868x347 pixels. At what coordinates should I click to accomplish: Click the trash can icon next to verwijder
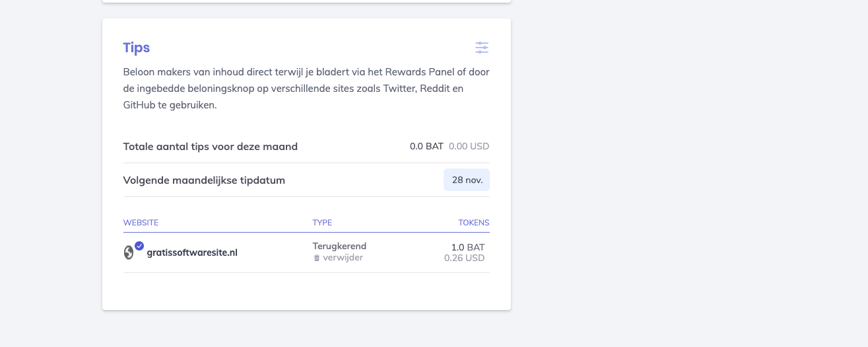317,258
